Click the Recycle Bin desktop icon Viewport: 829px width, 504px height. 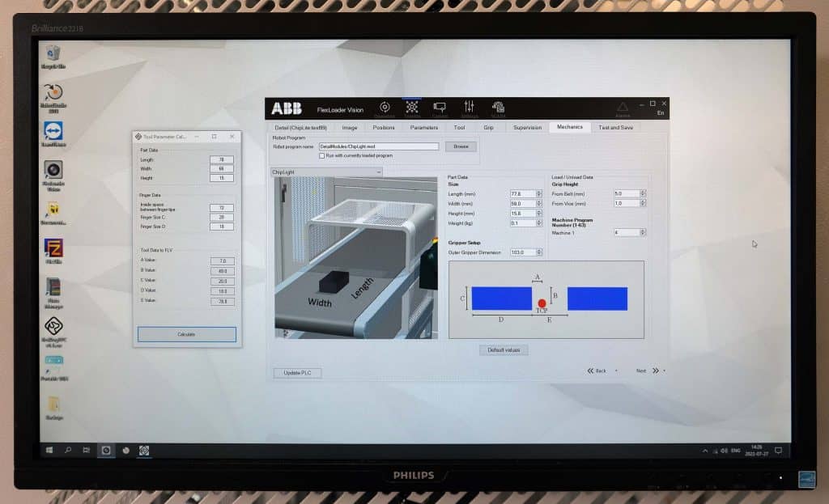click(53, 55)
